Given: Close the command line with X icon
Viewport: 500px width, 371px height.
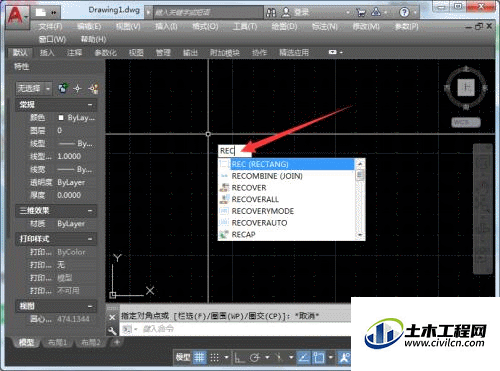Looking at the screenshot, I should (x=112, y=317).
